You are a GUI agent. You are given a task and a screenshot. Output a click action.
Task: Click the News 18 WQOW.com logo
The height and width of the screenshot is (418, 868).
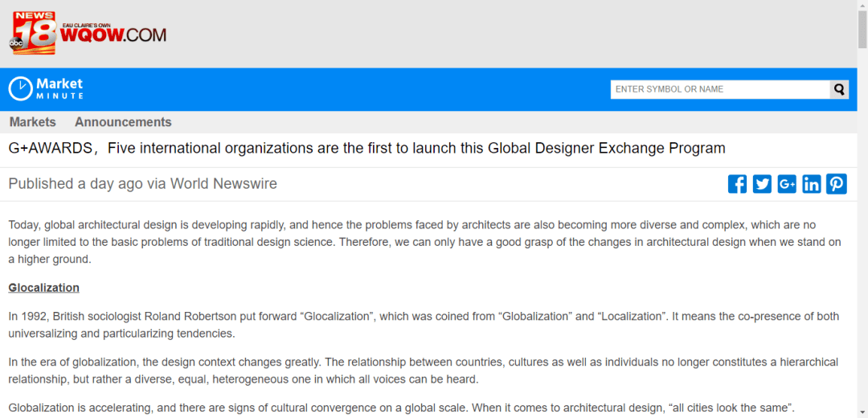coord(88,33)
